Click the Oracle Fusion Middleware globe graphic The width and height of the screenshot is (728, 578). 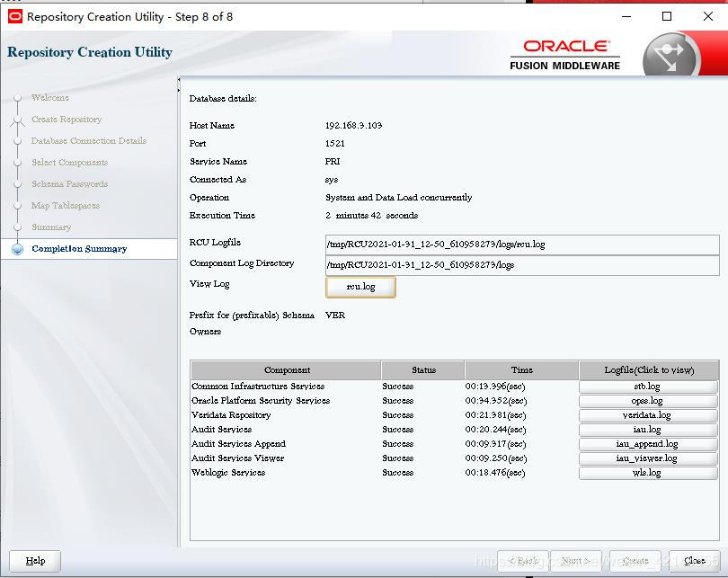coord(670,56)
